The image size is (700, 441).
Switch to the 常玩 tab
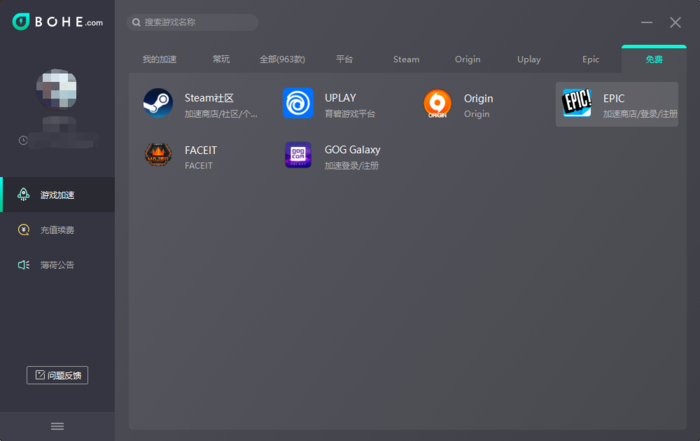tap(221, 59)
